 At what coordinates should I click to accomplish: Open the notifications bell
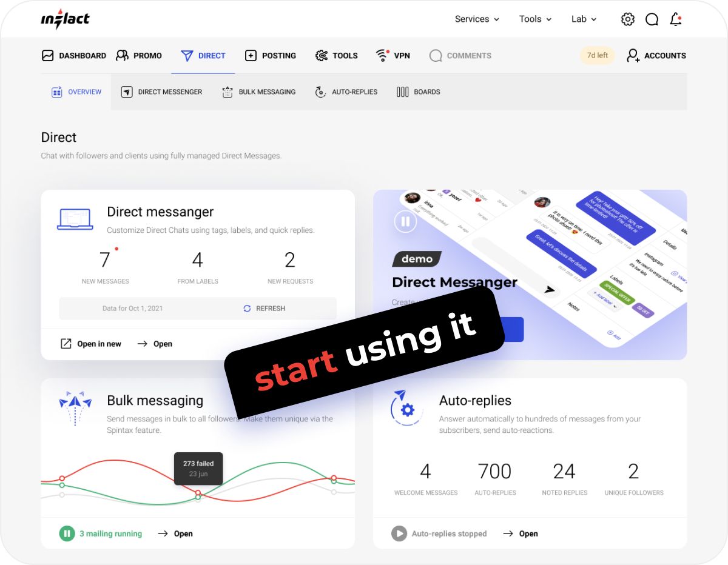[676, 19]
